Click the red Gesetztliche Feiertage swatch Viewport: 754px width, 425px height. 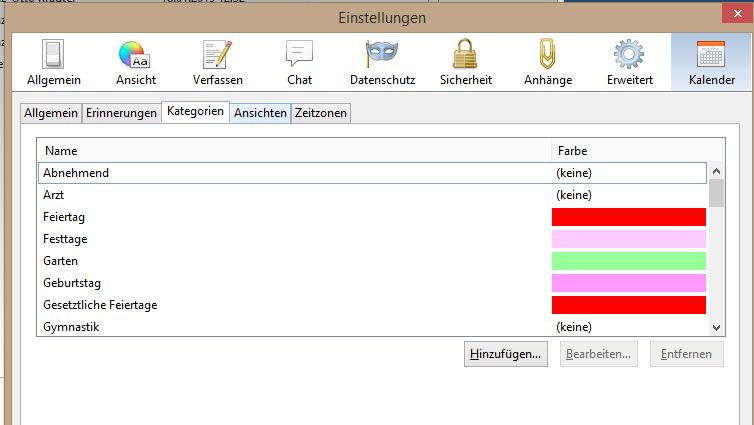click(628, 305)
